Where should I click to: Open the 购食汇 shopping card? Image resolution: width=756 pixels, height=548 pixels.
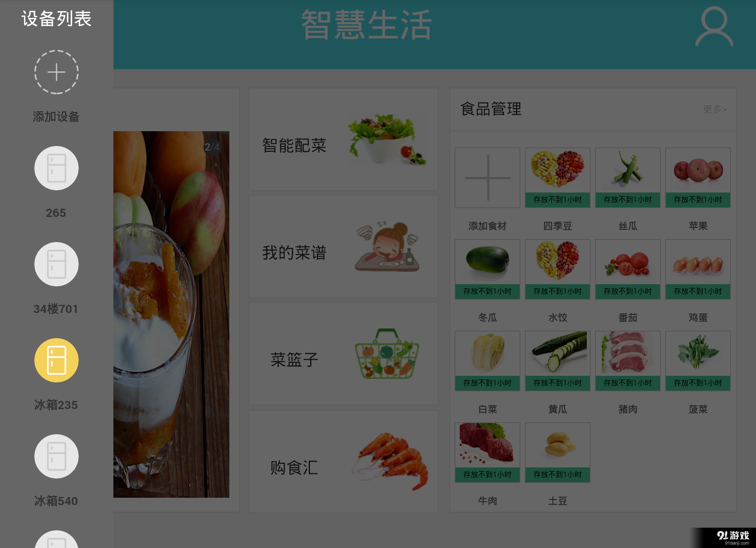(x=343, y=462)
